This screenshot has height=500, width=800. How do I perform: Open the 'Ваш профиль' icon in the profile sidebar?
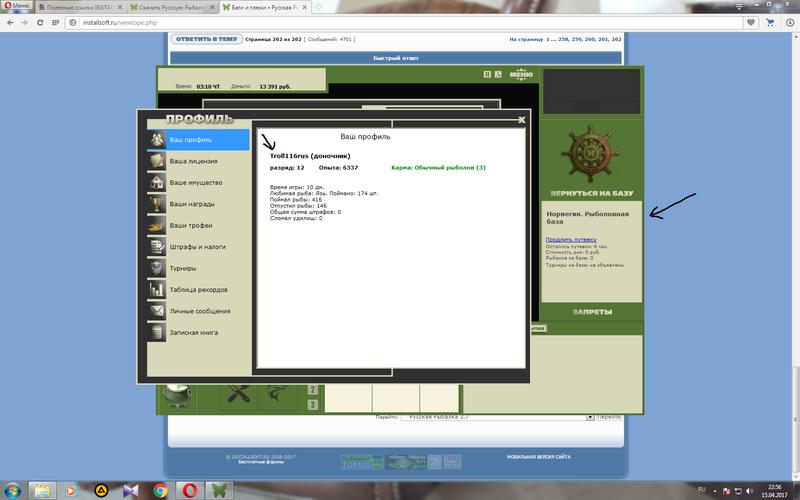[157, 140]
